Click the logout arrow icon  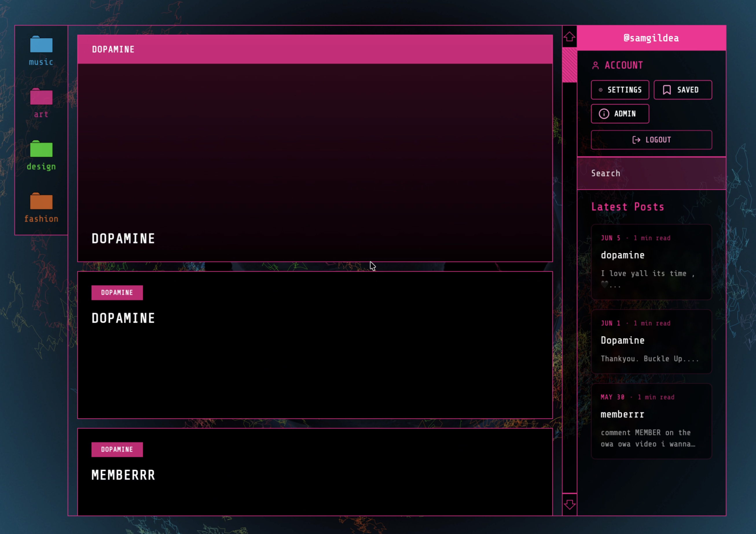[636, 140]
